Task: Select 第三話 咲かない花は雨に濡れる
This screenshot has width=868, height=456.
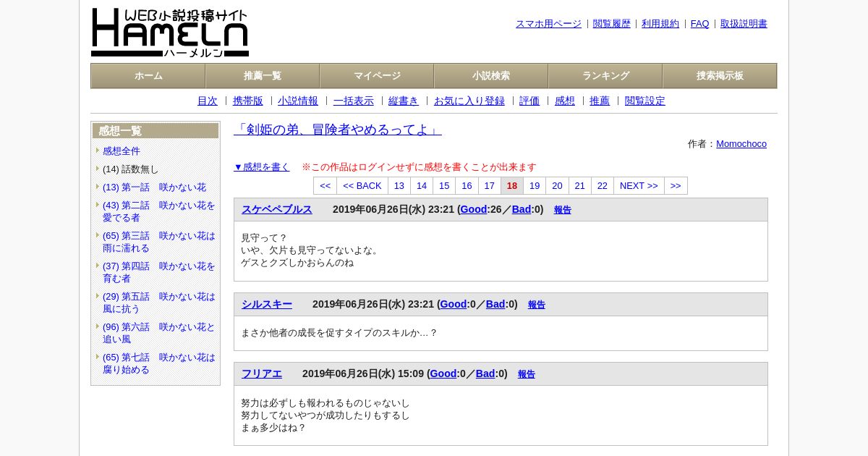Action: (x=159, y=242)
